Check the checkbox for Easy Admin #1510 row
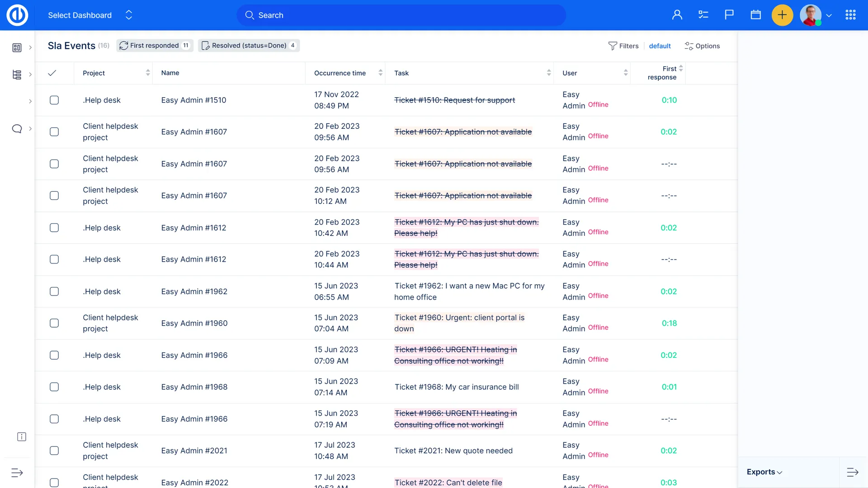The width and height of the screenshot is (868, 488). point(54,100)
